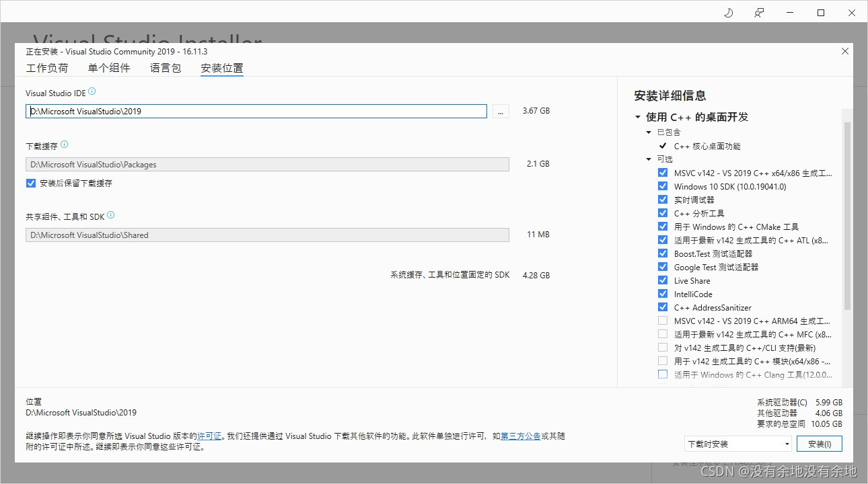Check C++ MFC for v142 build tools

point(663,334)
